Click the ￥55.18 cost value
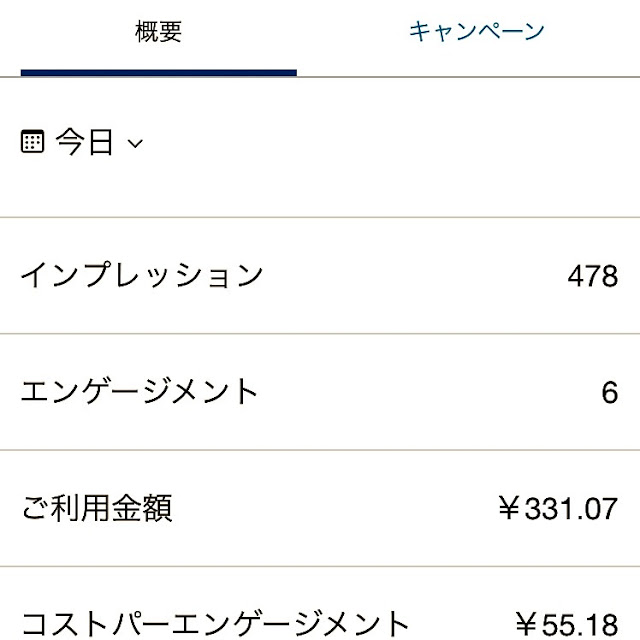640x640 pixels. 567,624
